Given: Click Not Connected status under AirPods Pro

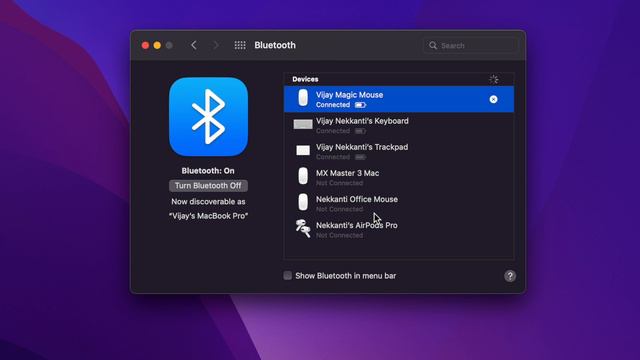Looking at the screenshot, I should pos(340,236).
